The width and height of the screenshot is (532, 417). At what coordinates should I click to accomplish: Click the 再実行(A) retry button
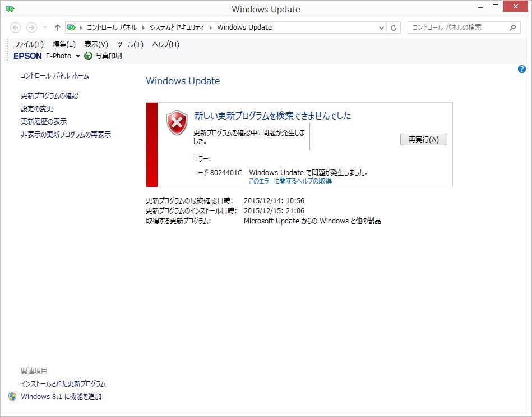click(423, 140)
